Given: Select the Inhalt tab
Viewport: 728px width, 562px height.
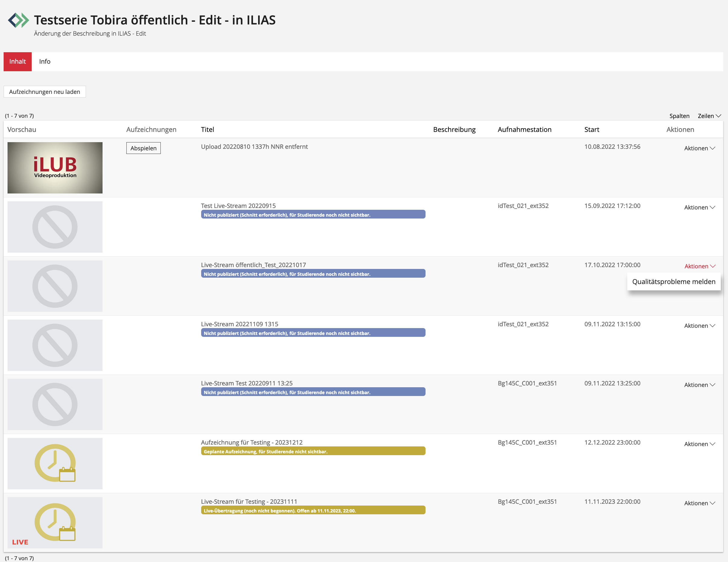Looking at the screenshot, I should coord(17,61).
